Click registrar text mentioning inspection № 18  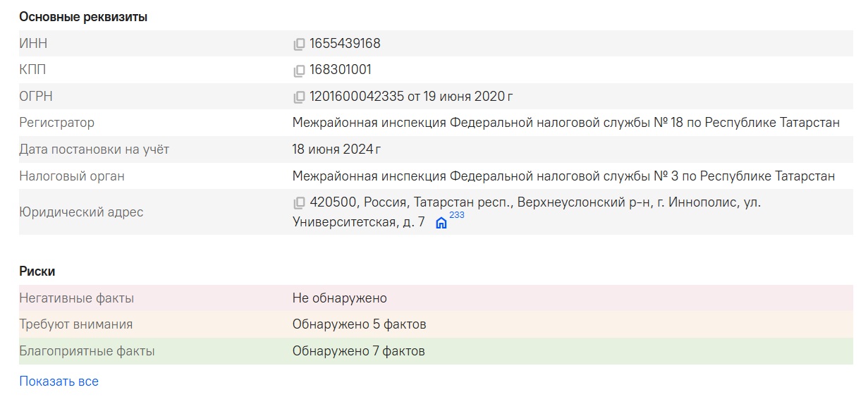(566, 123)
